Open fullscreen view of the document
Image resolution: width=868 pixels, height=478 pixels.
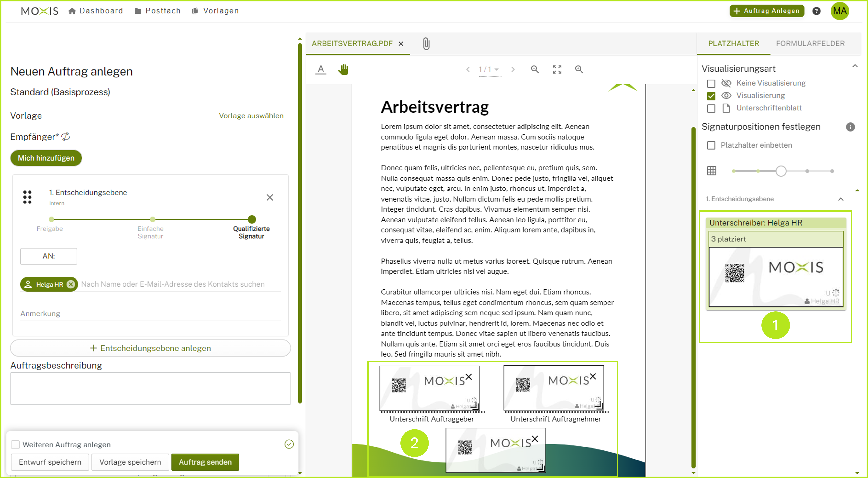pos(557,69)
